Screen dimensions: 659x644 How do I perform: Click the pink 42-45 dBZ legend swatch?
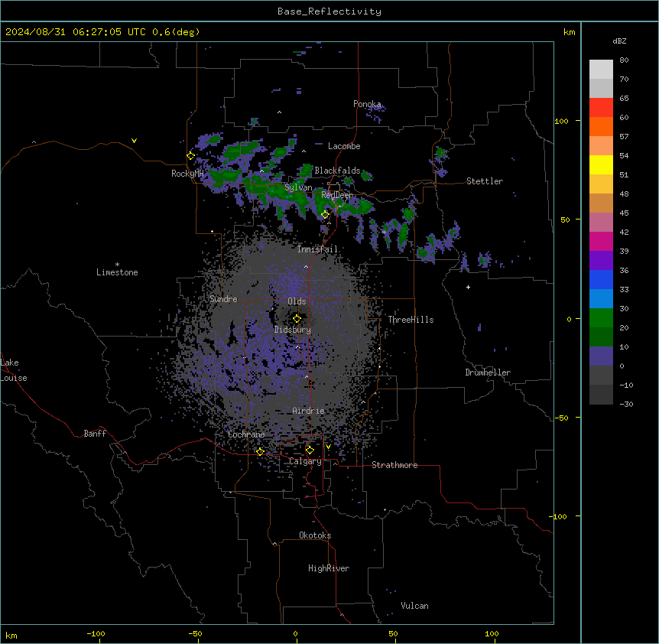coord(601,223)
